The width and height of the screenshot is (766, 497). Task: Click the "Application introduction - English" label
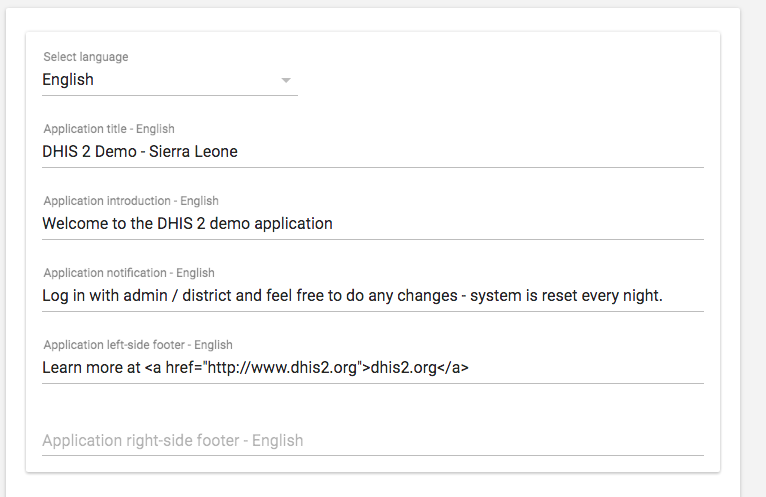tap(131, 201)
